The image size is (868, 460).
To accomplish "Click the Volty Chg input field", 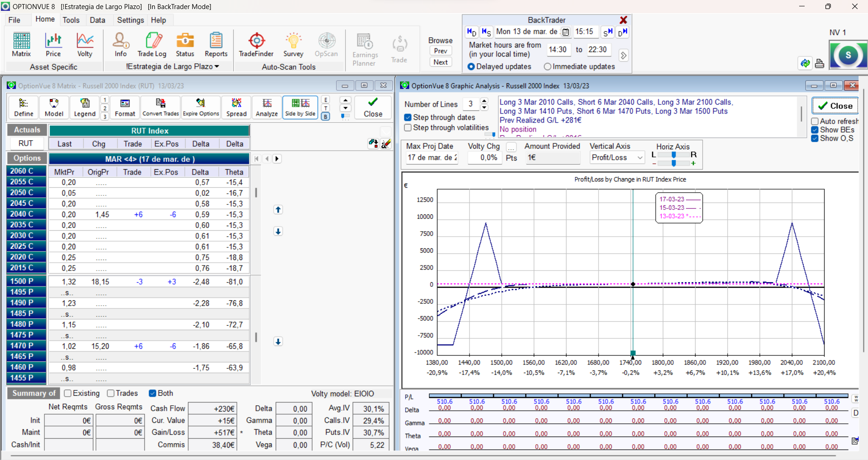I will click(484, 157).
